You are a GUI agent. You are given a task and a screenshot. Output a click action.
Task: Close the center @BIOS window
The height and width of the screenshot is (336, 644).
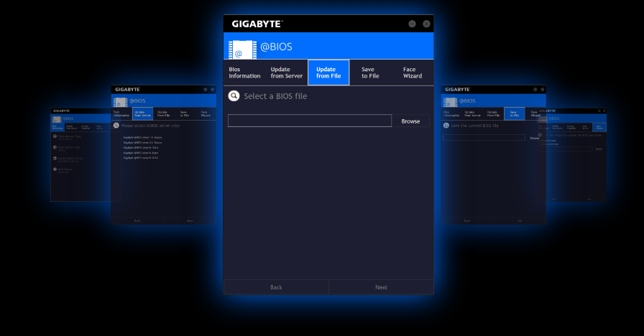coord(426,24)
